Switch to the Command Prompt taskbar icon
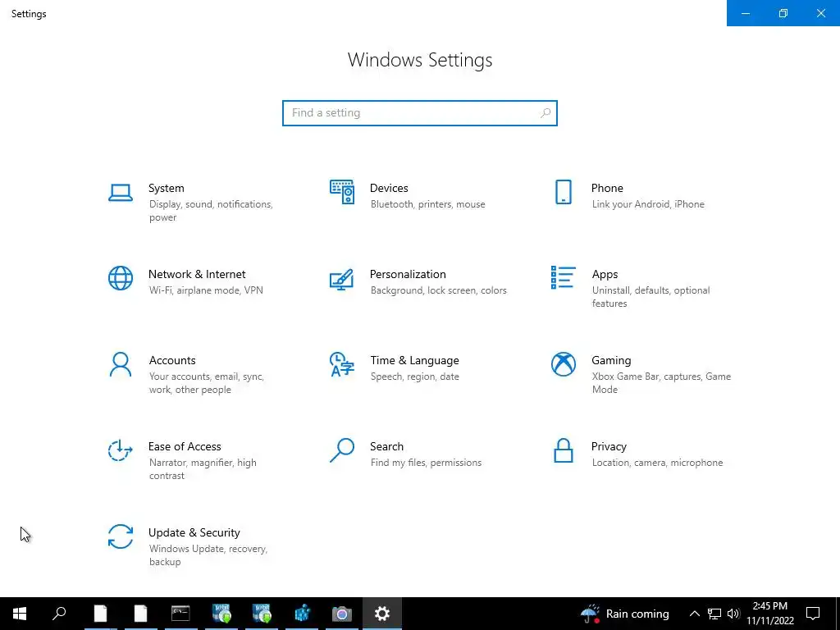The image size is (840, 630). [x=180, y=614]
